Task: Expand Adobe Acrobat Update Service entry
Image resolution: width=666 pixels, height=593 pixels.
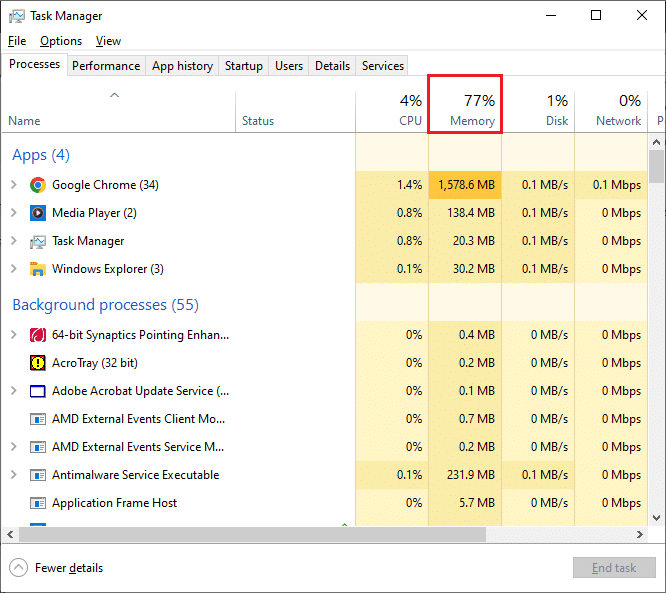Action: [x=13, y=391]
